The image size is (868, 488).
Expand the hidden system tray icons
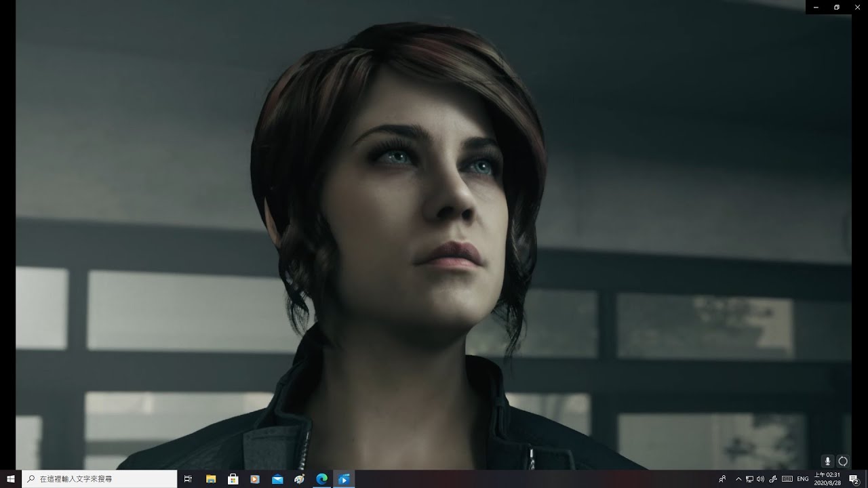[738, 479]
